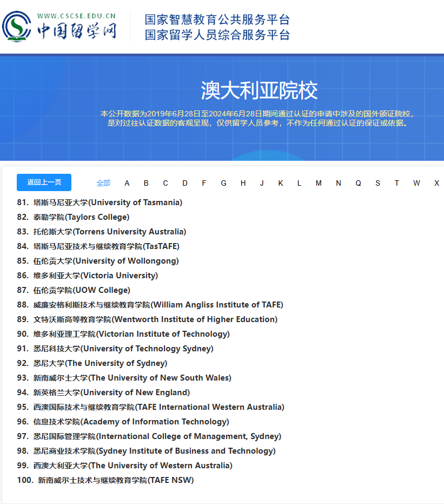Open 塔斯马尼亚大学 (University of Tasmania) entry

click(100, 202)
